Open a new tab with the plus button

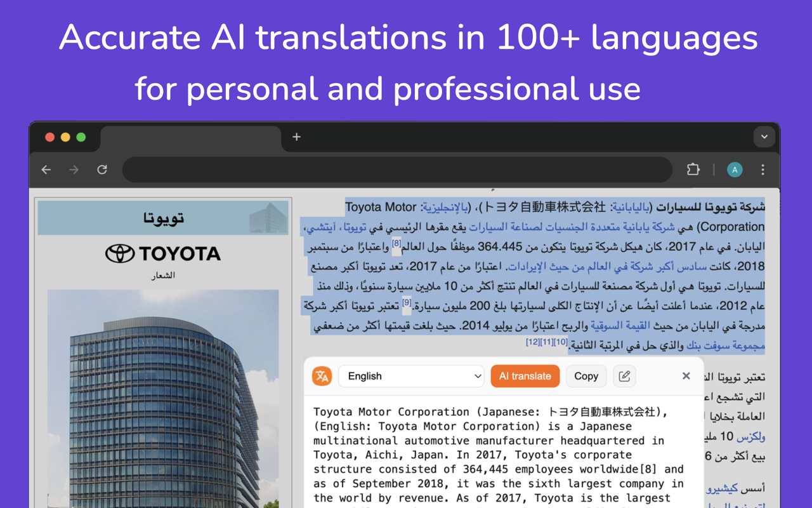click(x=296, y=136)
